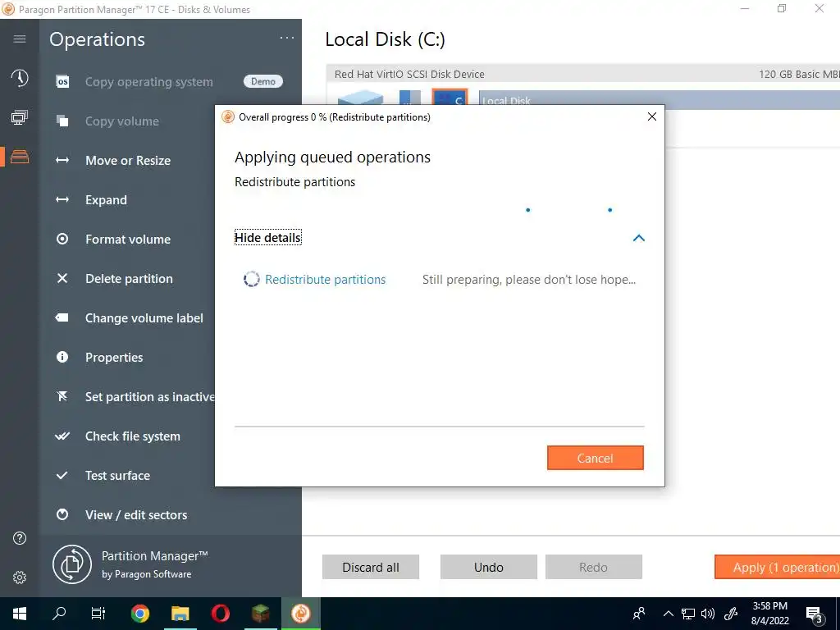The height and width of the screenshot is (630, 840).
Task: Click the Copy volume icon
Action: point(62,121)
